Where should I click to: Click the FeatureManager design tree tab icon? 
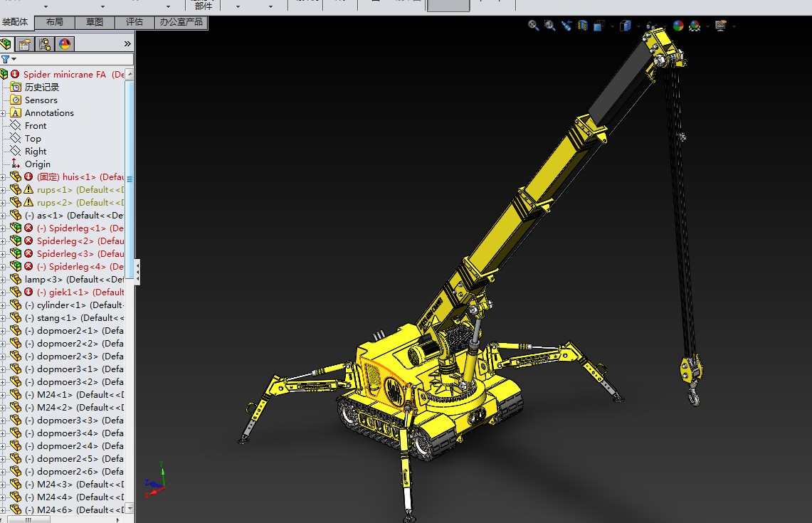tap(7, 44)
